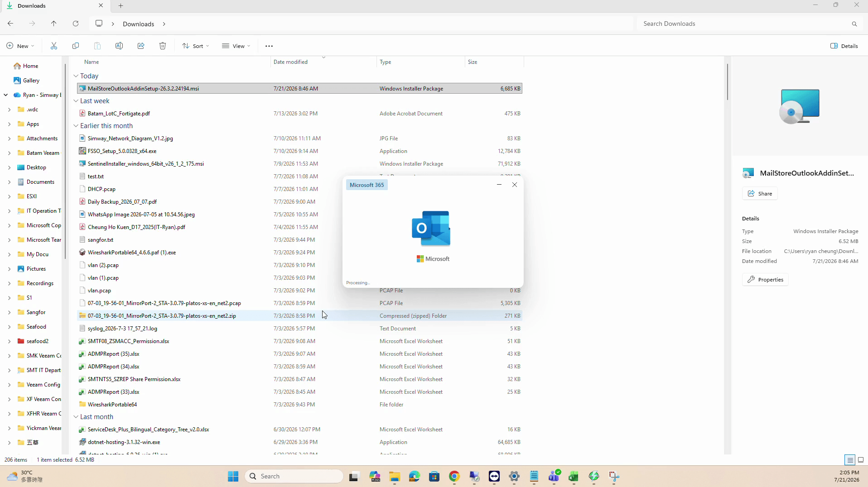Screen dimensions: 868x487
Task: Select Batam_LotC_Fortigate.pdf file
Action: point(299,114)
